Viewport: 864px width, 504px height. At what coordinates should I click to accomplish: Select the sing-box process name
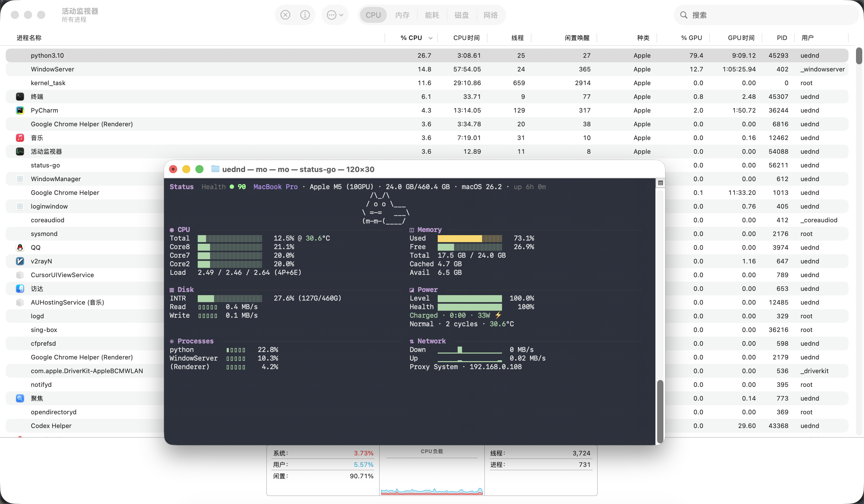point(44,330)
